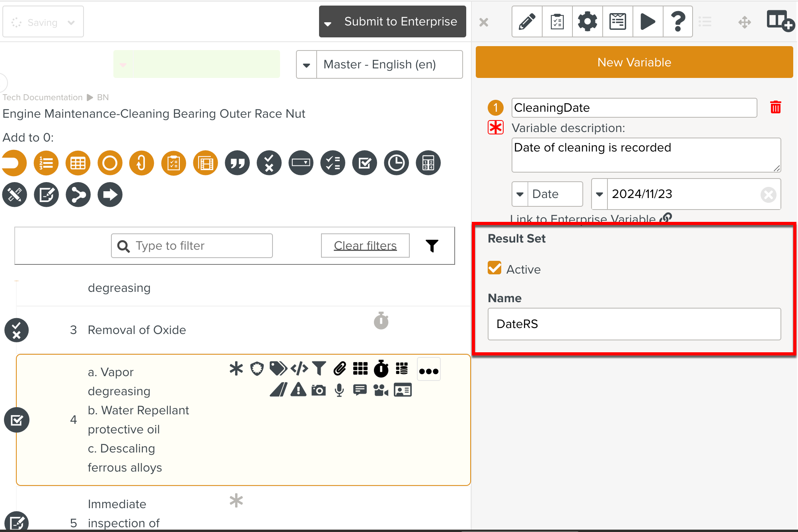Add a clock timer step type
798x532 pixels.
pos(396,163)
